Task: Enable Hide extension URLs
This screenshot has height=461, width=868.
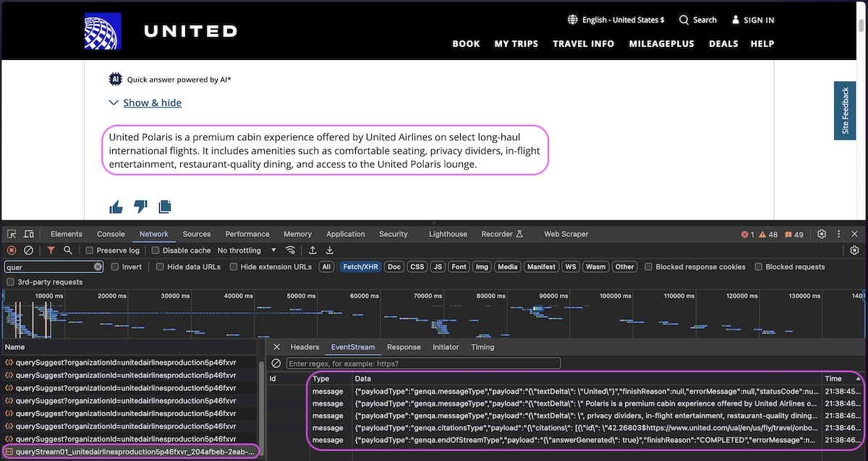Action: pos(234,267)
